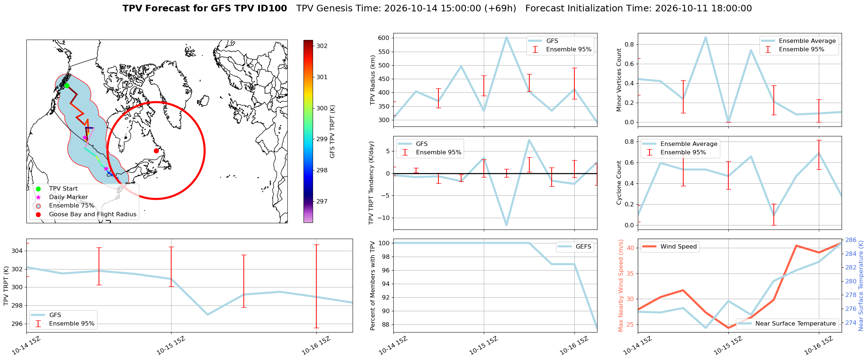Click the 286 tick on temperature axis
868x360 pixels.
(x=851, y=240)
